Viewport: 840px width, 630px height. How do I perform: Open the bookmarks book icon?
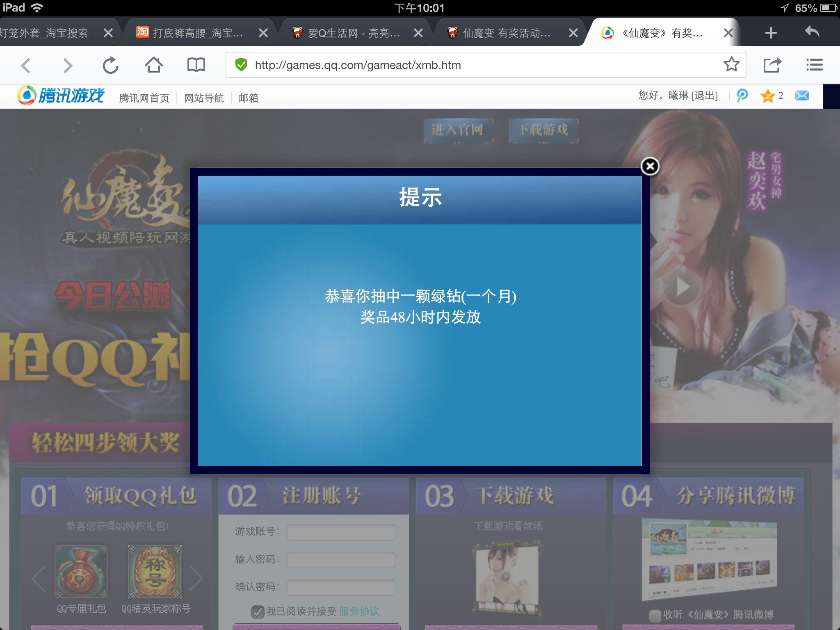pyautogui.click(x=196, y=65)
